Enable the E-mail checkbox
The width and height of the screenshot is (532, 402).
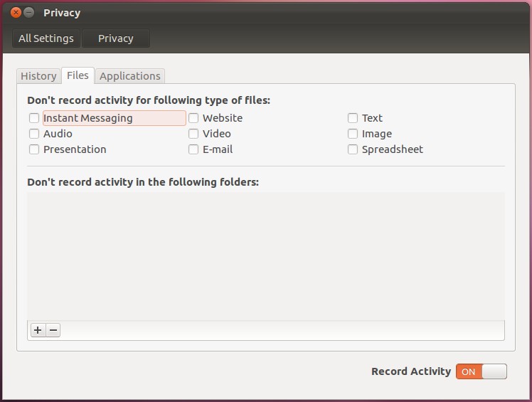coord(193,149)
